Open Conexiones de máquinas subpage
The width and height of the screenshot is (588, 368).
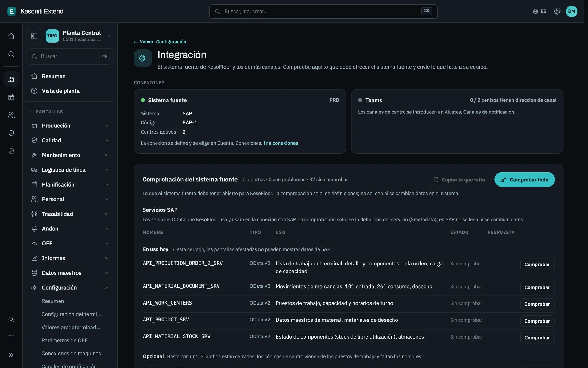[x=71, y=354]
